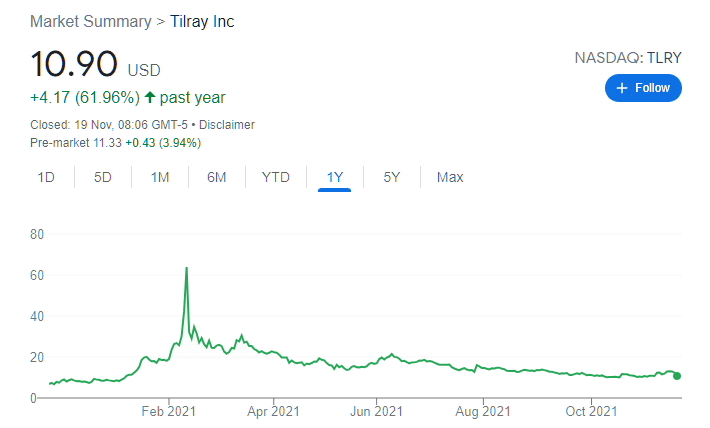
Task: Open the Disclaimer link
Action: pos(227,125)
